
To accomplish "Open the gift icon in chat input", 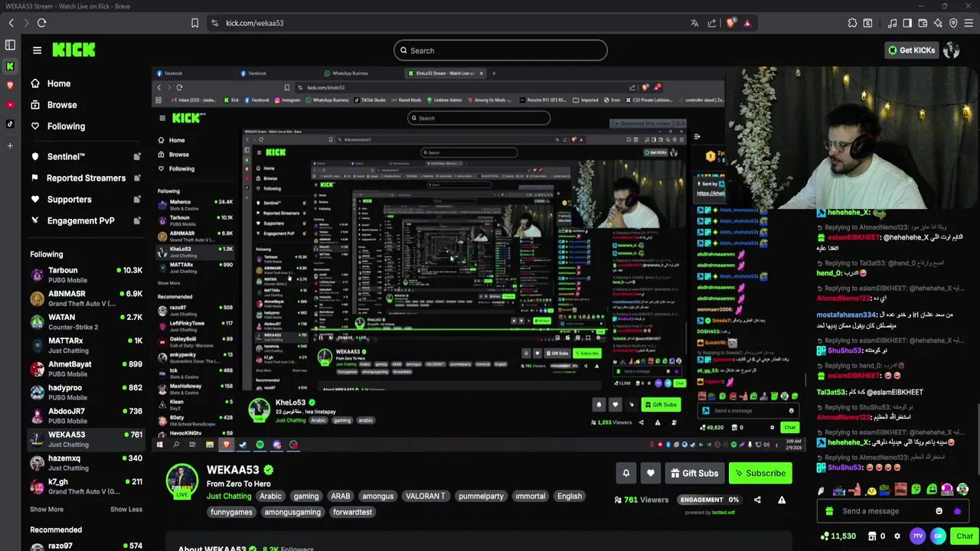I will 829,511.
